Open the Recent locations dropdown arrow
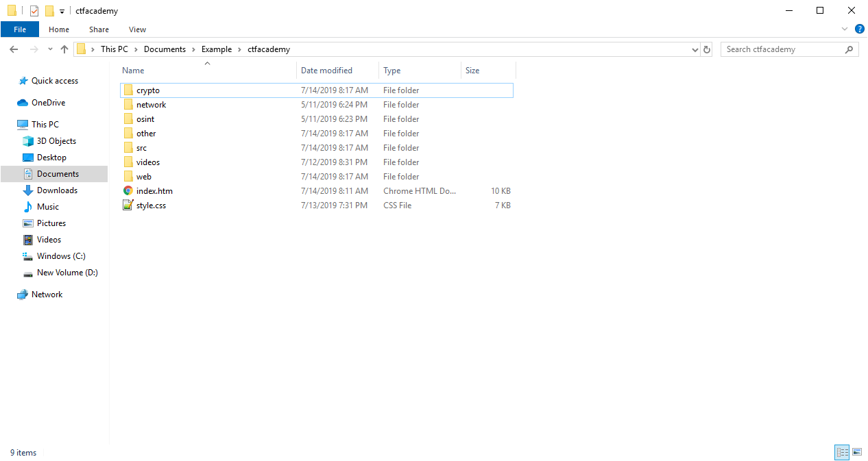Viewport: 868px width, 461px height. (50, 49)
